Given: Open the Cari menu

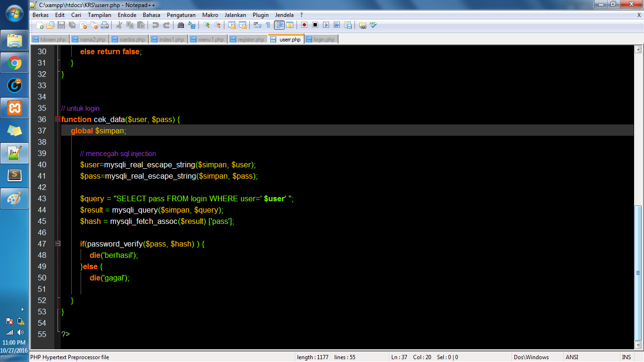Looking at the screenshot, I should point(76,15).
